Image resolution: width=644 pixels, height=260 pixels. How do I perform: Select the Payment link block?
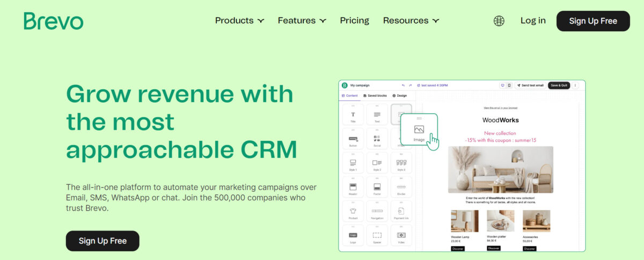coord(401,212)
